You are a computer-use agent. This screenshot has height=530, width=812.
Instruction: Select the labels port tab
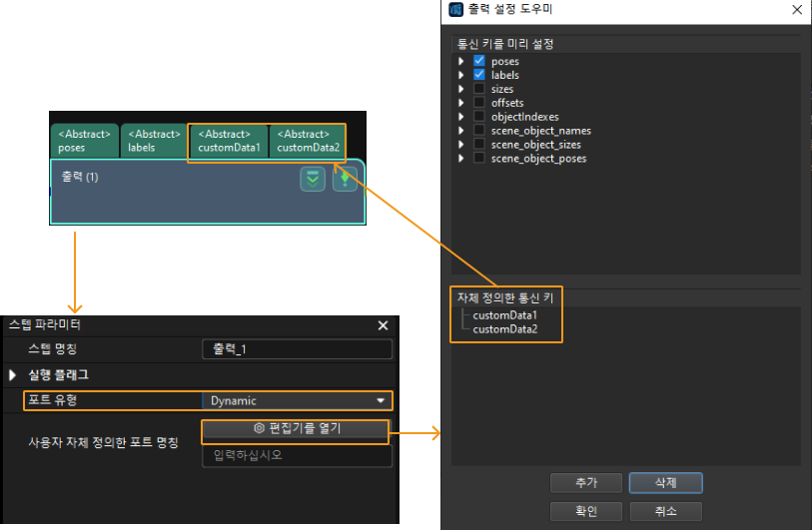pyautogui.click(x=154, y=141)
